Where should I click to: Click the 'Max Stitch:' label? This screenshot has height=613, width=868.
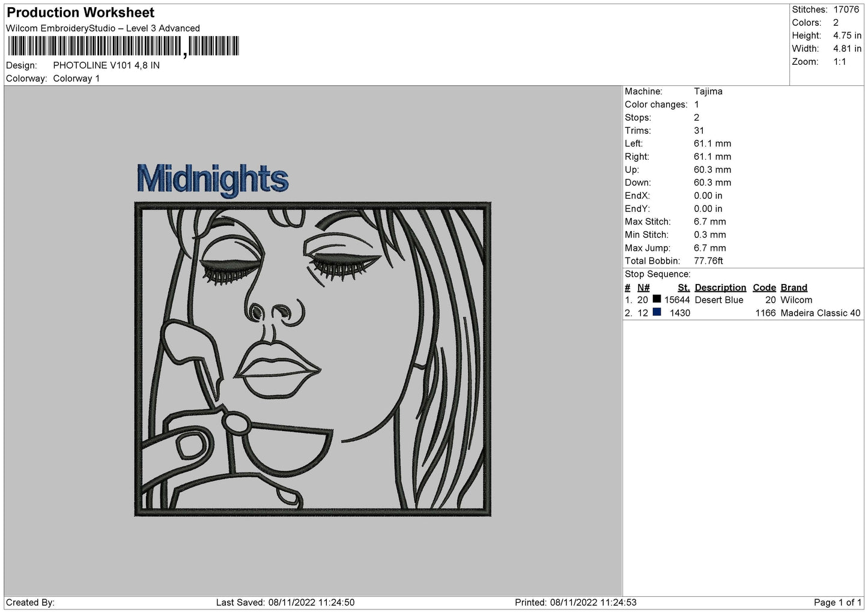(x=648, y=222)
